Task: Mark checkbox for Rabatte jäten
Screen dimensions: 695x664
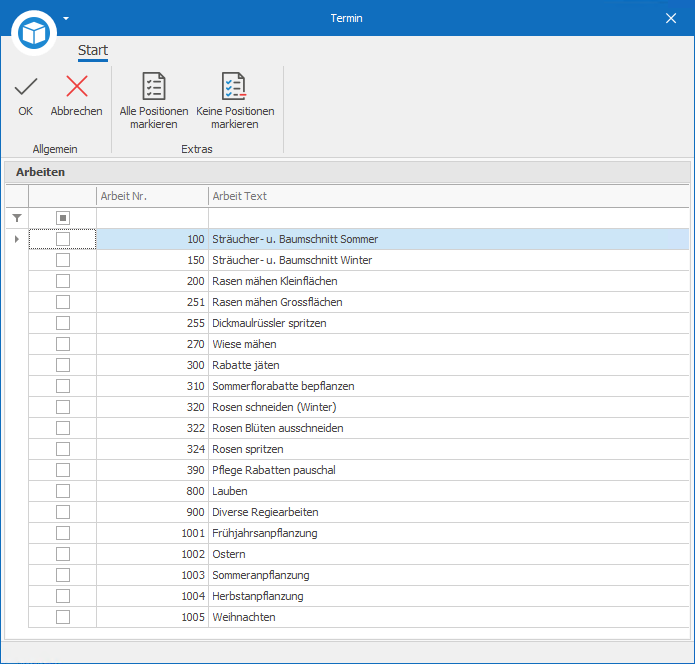Action: click(63, 365)
